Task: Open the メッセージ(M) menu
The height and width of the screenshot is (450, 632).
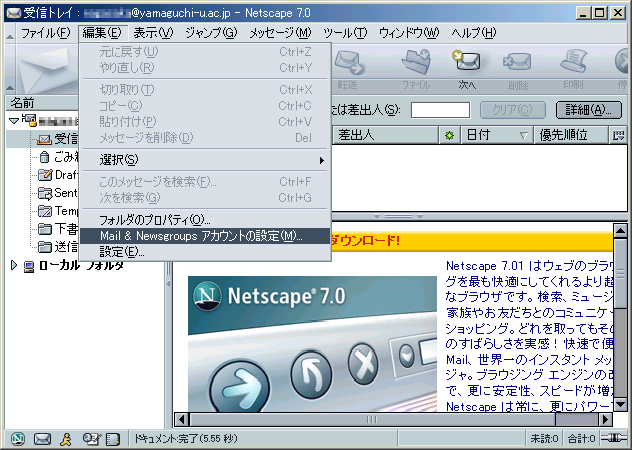Action: click(280, 33)
